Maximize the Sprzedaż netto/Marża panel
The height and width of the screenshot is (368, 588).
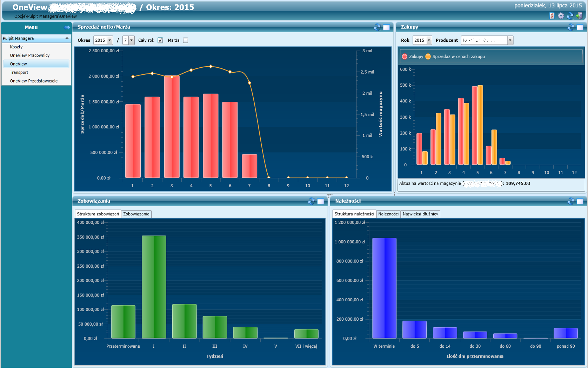[x=386, y=27]
